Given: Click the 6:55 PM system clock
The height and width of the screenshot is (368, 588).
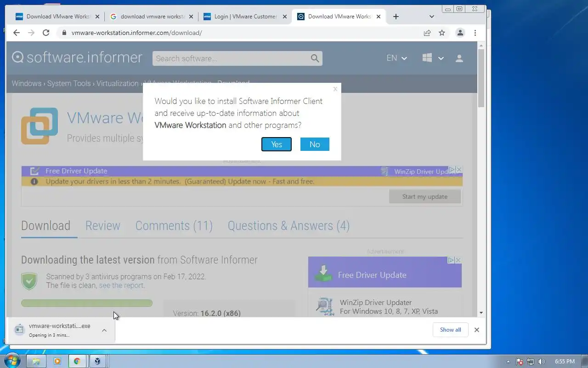Looking at the screenshot, I should (565, 362).
